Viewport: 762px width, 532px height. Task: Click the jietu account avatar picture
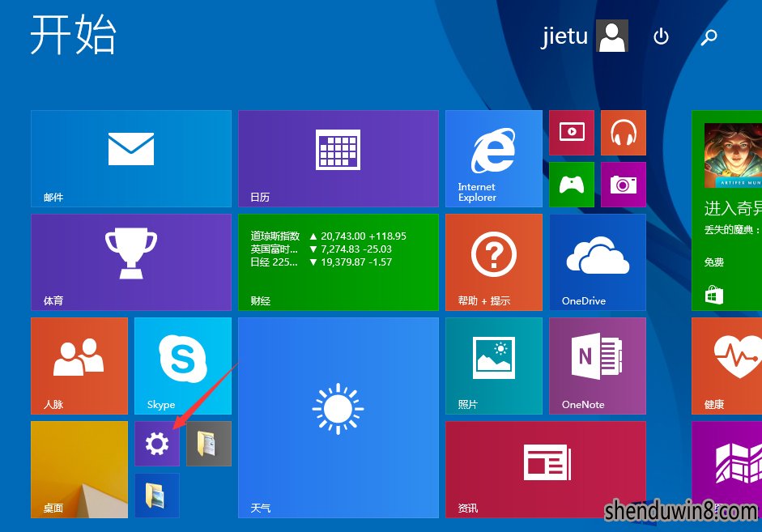pos(612,36)
